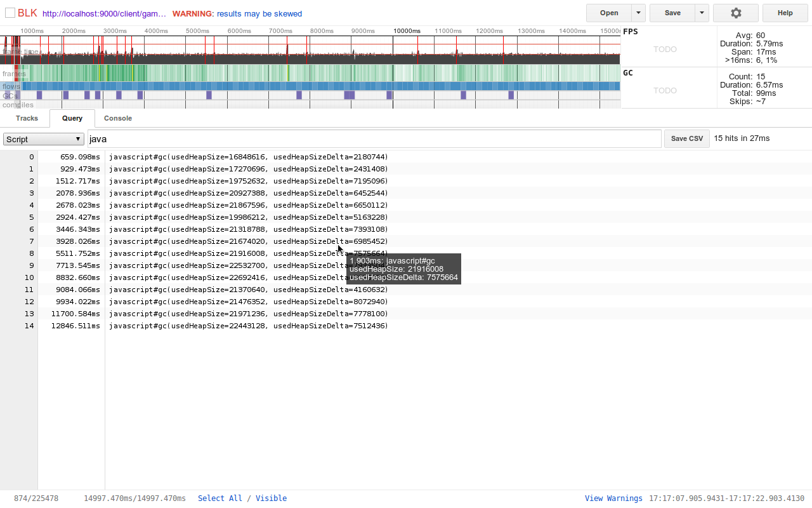Select result row 13 at 11700.584ms
The height and width of the screenshot is (508, 812).
(x=406, y=314)
